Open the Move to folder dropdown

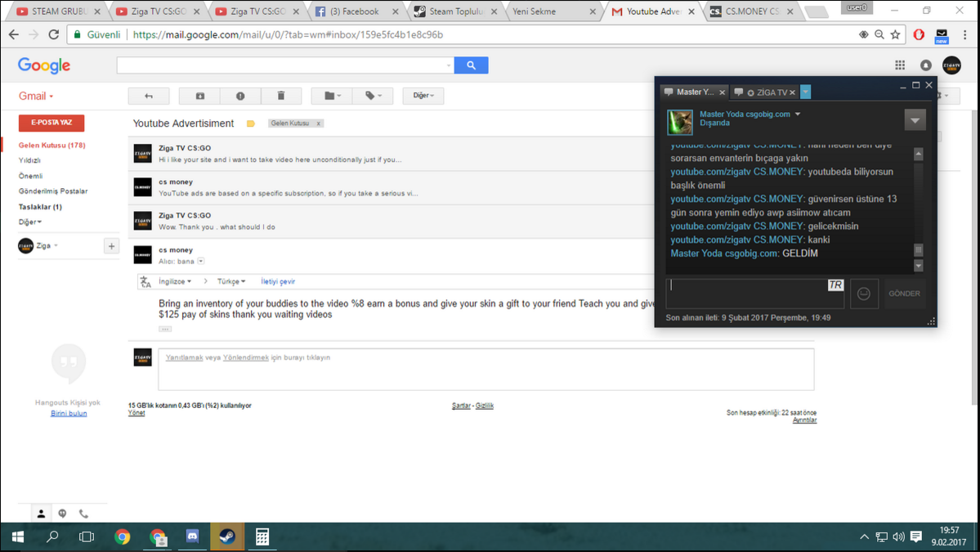point(332,96)
